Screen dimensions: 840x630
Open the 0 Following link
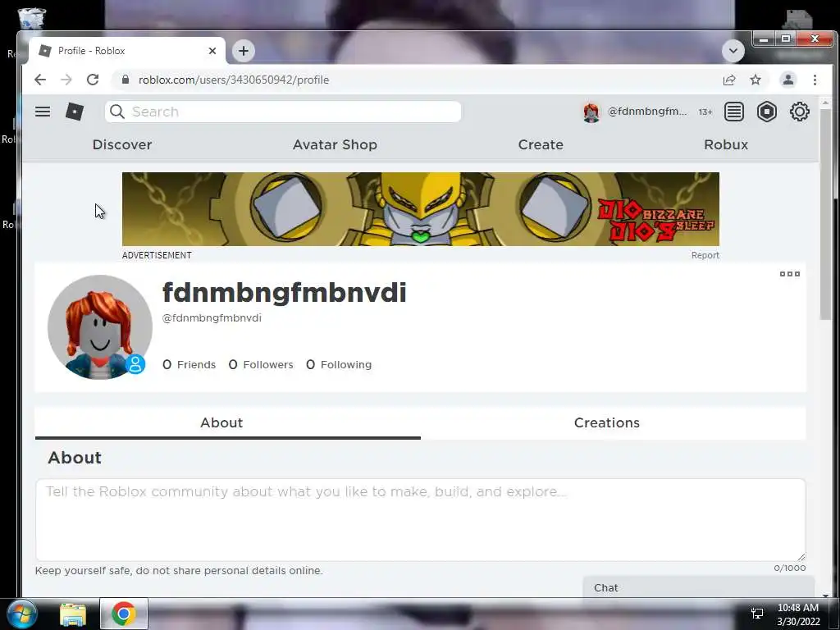[x=339, y=365]
